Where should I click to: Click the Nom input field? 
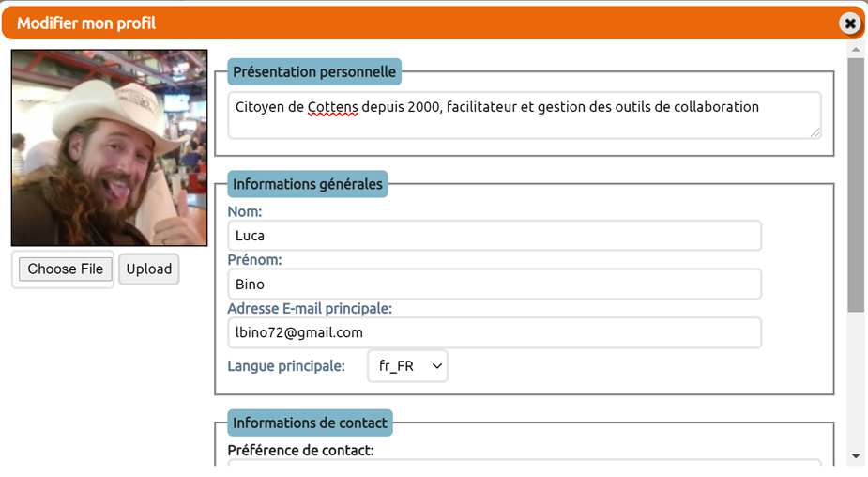tap(494, 236)
